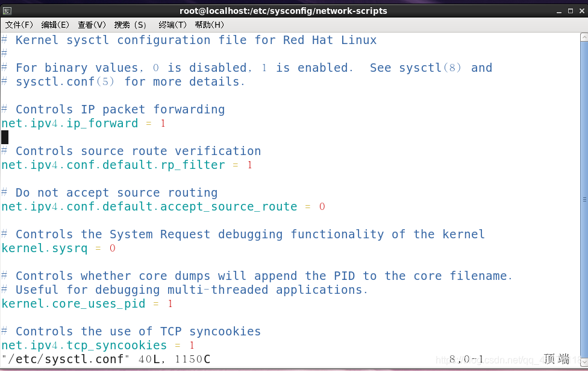Open the 帮助(H) menu
This screenshot has height=371, width=588.
click(x=209, y=25)
